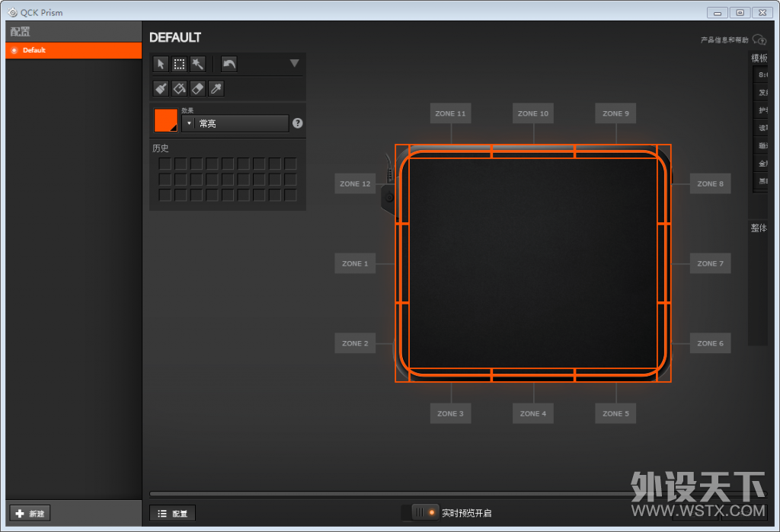Select ZONE 9 label
The width and height of the screenshot is (780, 532).
(x=615, y=113)
